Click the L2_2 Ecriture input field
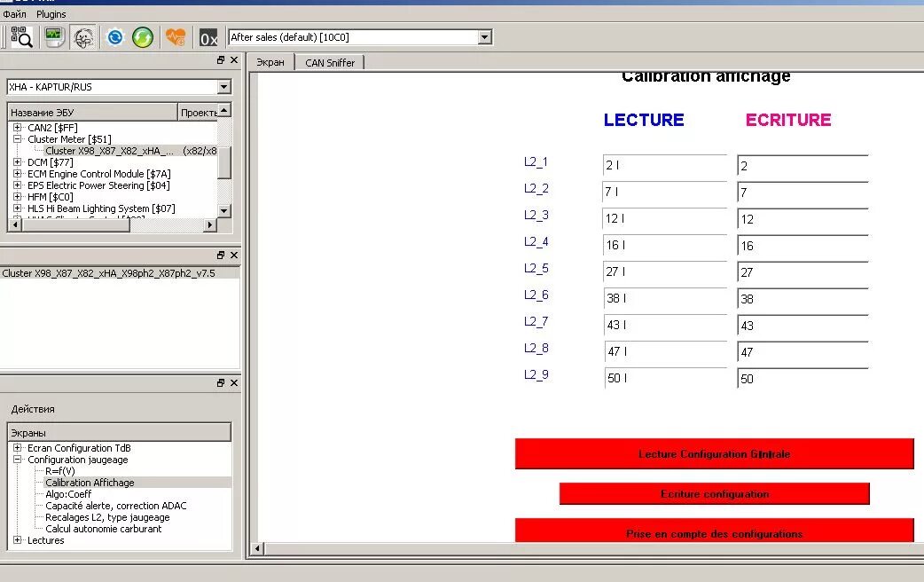 click(803, 193)
